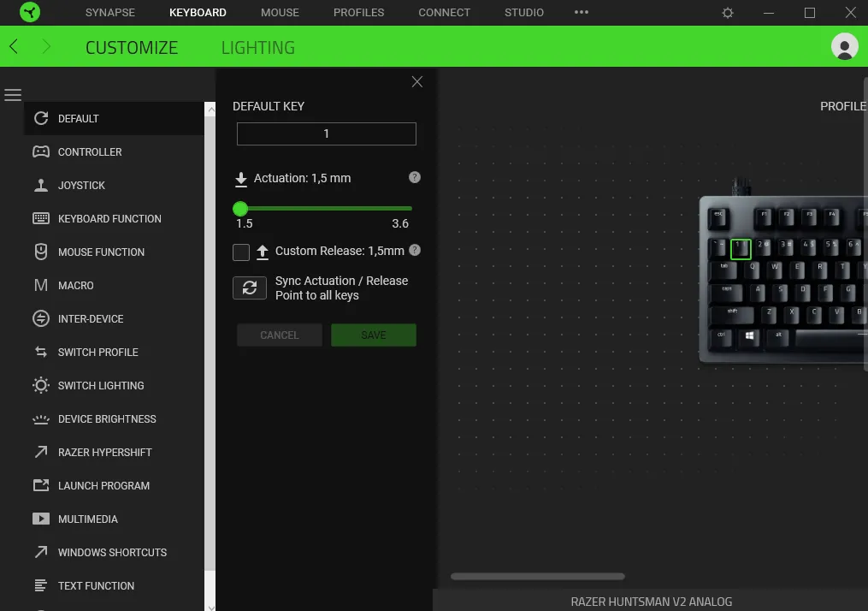Open the Multimedia key assignment
868x611 pixels.
coord(40,519)
